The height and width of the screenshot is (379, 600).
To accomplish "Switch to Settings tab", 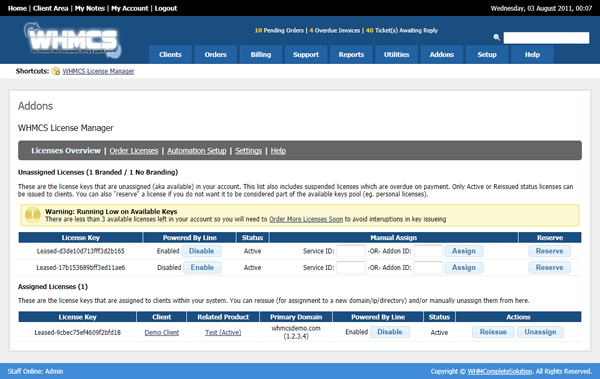I will [x=248, y=151].
